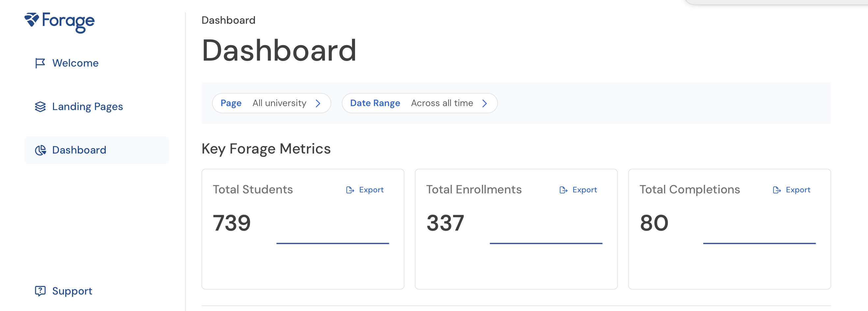Click the 80 completions value
868x311 pixels.
pos(654,223)
